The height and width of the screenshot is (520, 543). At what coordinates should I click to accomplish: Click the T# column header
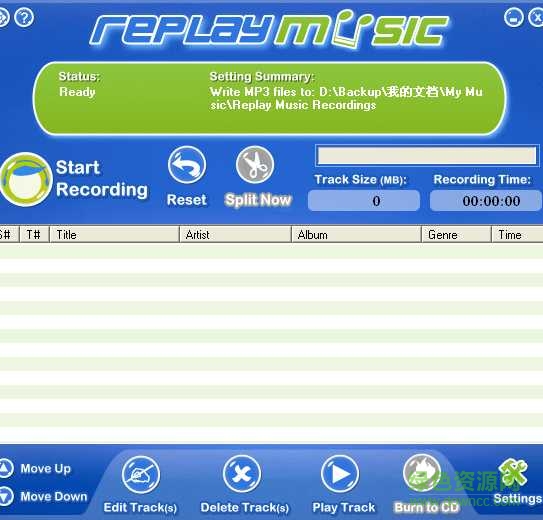[34, 235]
